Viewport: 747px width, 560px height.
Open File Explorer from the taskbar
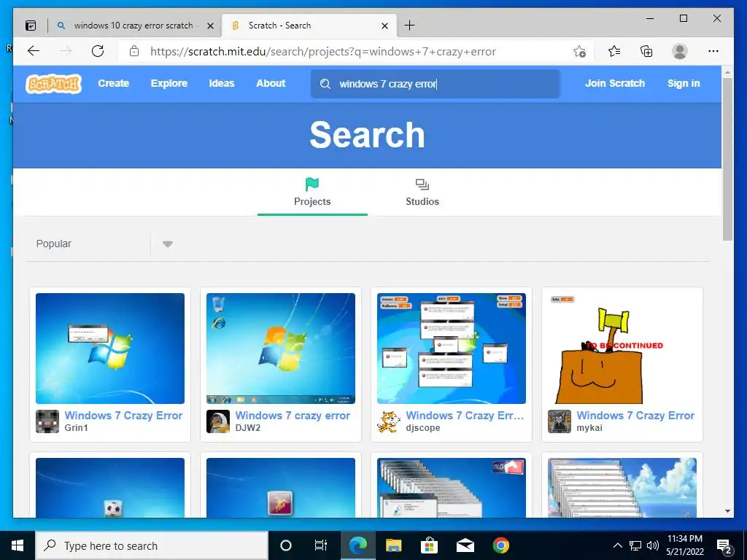point(393,545)
